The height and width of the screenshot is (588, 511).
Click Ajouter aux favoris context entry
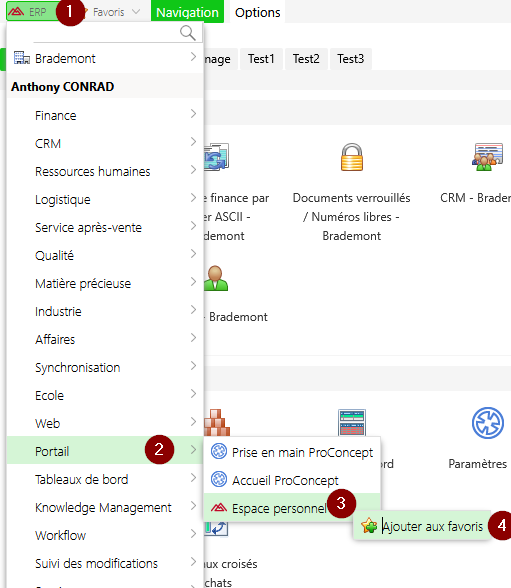coord(422,526)
